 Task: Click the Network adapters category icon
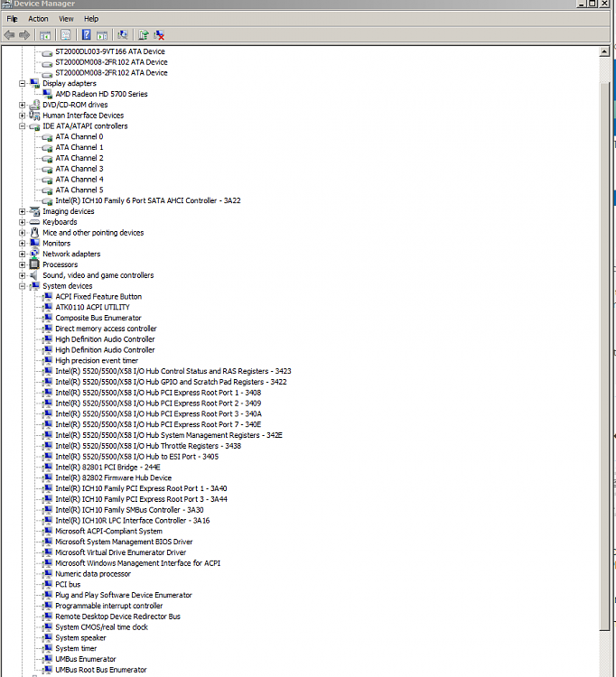(x=34, y=254)
